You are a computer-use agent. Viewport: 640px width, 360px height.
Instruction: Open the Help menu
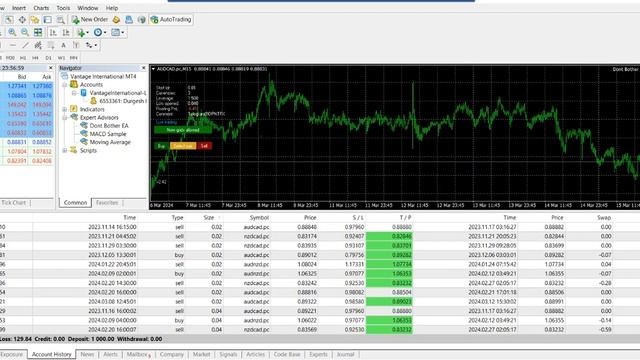point(111,8)
